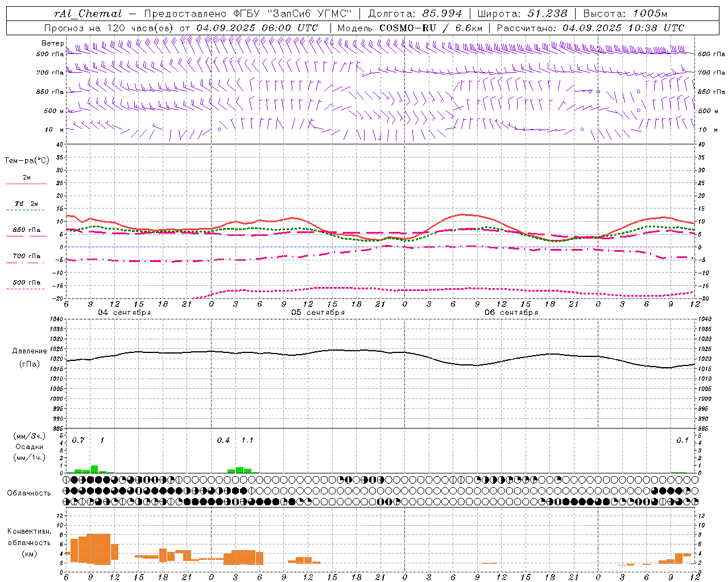The width and height of the screenshot is (728, 582).
Task: Click the 'Конвективн.' convective cloud label
Action: [30, 531]
